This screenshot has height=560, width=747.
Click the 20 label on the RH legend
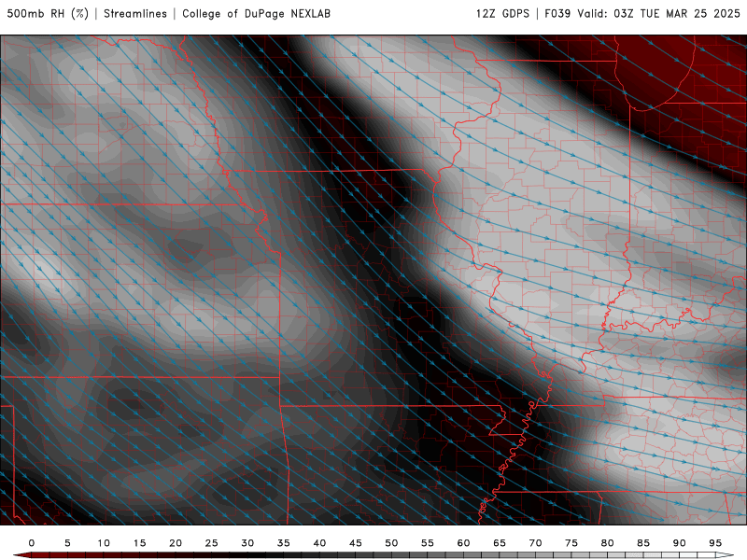tap(176, 543)
